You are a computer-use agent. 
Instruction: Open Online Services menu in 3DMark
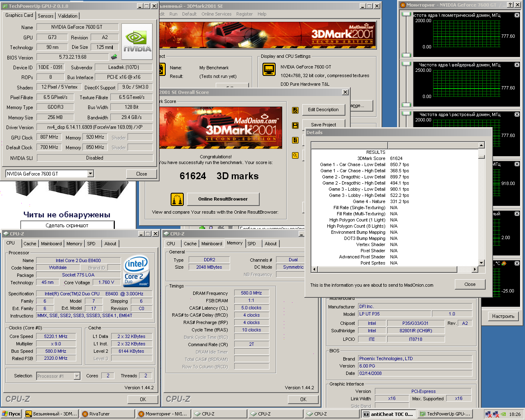coord(217,14)
